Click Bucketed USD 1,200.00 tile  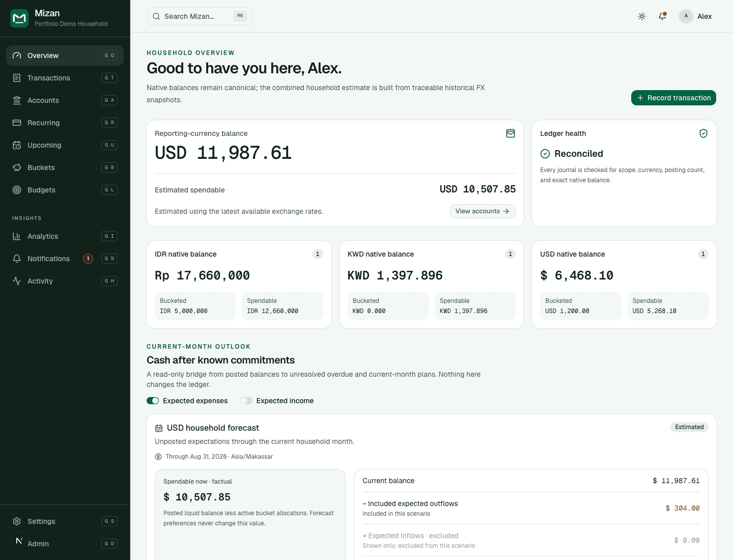581,306
